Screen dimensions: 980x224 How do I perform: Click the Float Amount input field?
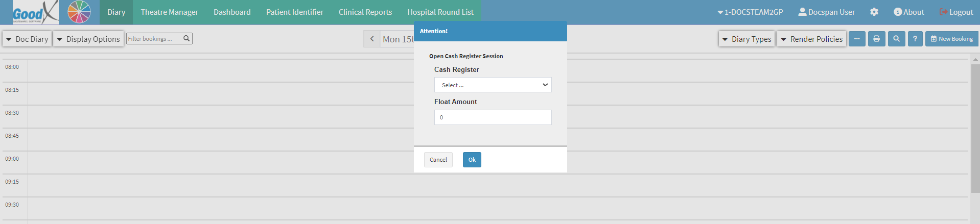point(493,117)
